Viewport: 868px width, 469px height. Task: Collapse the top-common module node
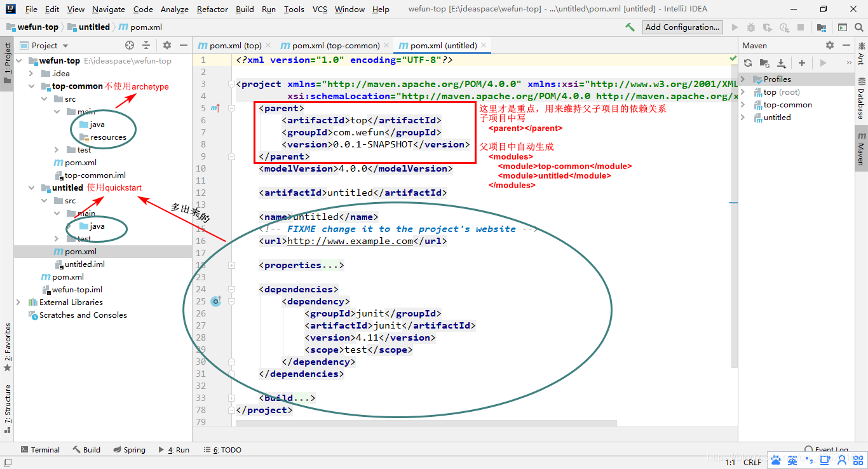pyautogui.click(x=31, y=86)
